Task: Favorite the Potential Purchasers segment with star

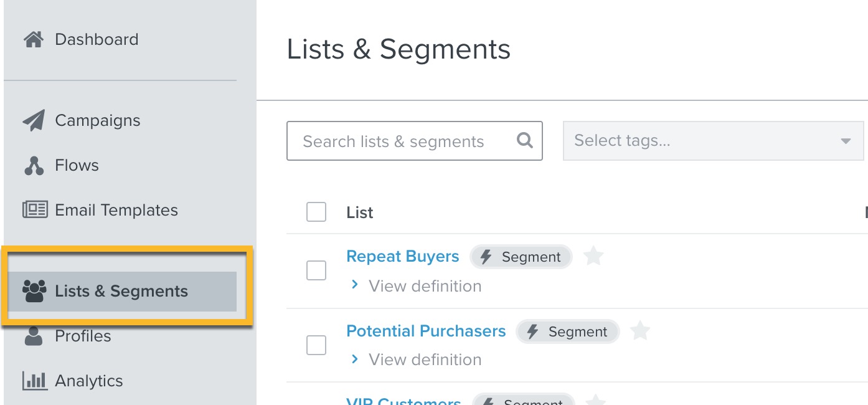Action: 640,331
